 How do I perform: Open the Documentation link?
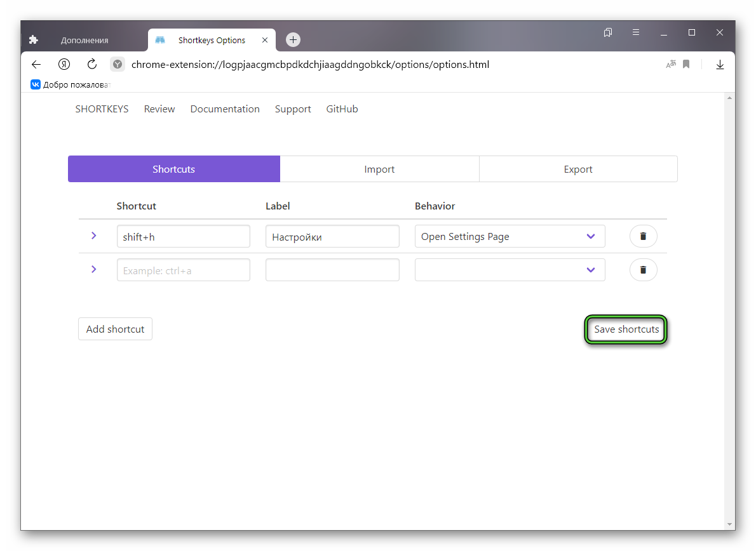[225, 109]
